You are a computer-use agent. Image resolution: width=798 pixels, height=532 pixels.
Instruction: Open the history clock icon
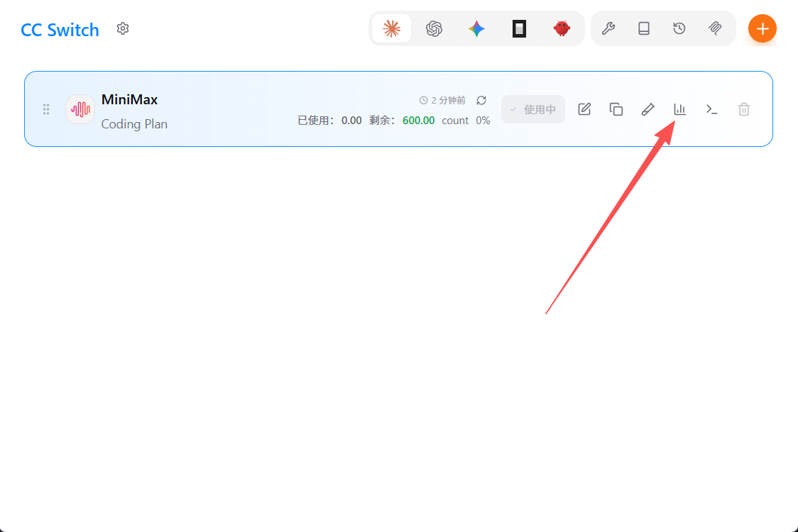pyautogui.click(x=679, y=28)
